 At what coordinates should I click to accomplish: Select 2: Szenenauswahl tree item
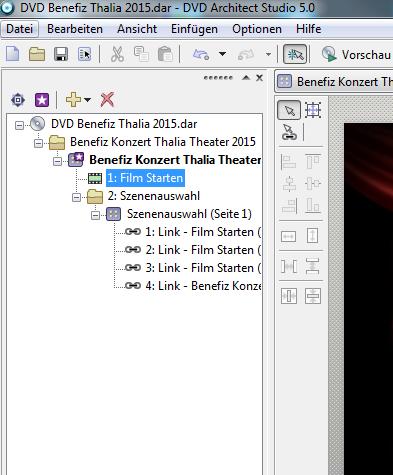click(x=154, y=196)
